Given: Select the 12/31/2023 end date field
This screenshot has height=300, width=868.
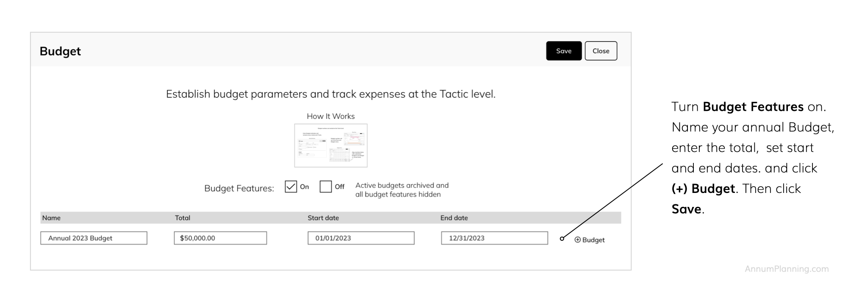Looking at the screenshot, I should click(x=494, y=238).
